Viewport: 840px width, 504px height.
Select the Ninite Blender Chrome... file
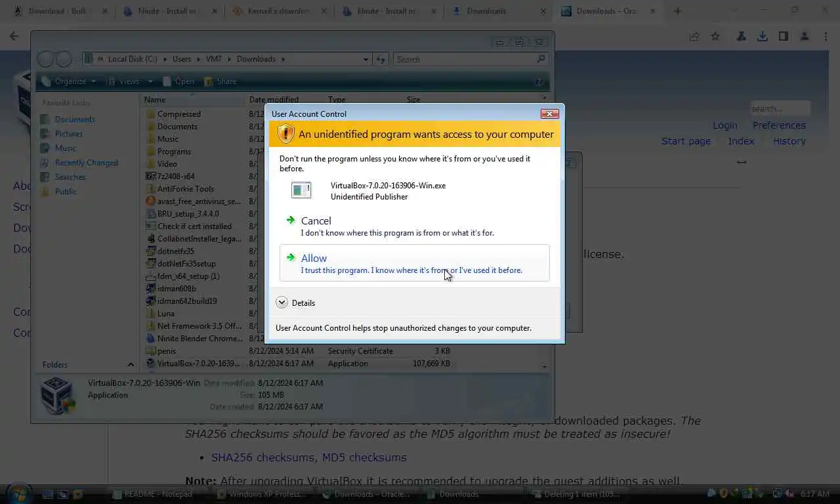tap(194, 339)
